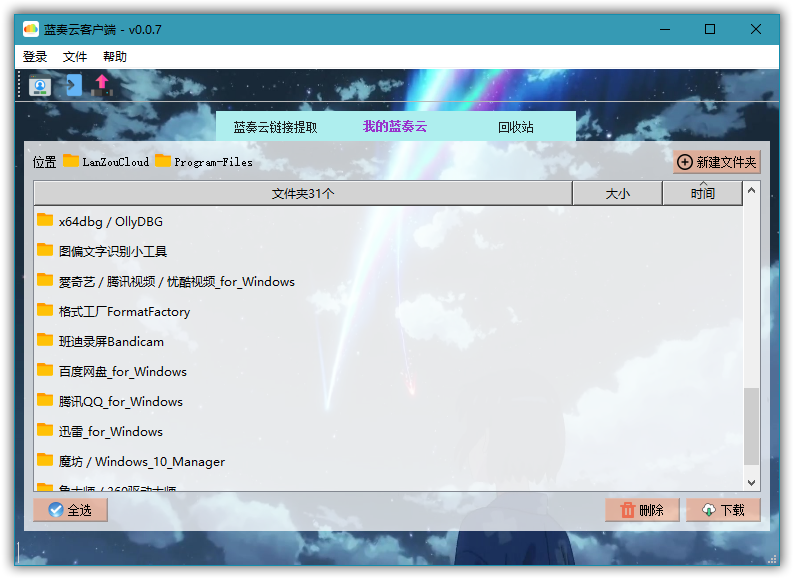Select folder x64dbg / OllyDBG
This screenshot has height=580, width=794.
pos(388,221)
